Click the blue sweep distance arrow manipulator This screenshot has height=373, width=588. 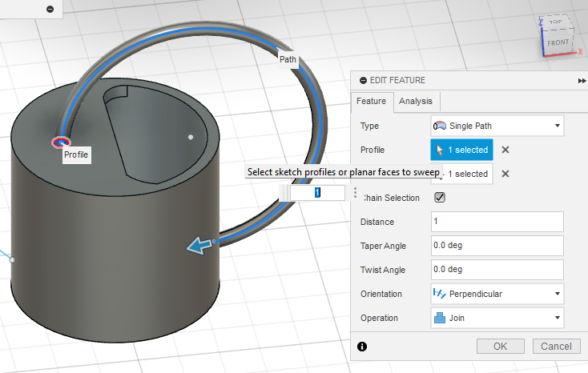(x=197, y=247)
